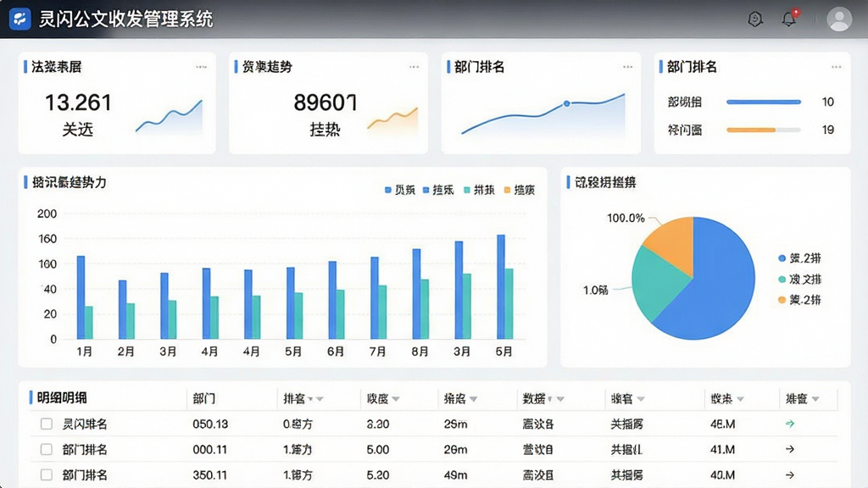This screenshot has height=488, width=868.
Task: Open the 排名 column filter dropdown
Action: pyautogui.click(x=320, y=399)
